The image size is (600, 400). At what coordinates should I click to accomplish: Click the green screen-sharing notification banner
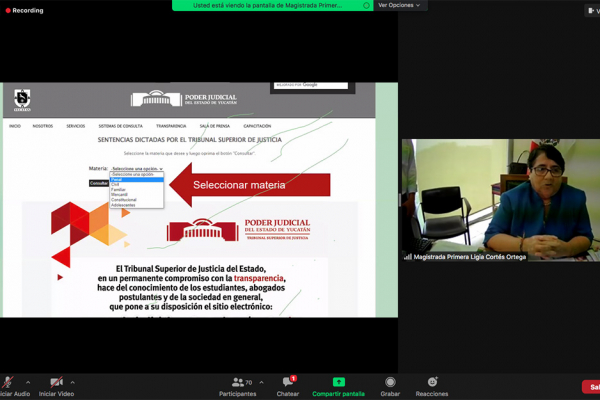[x=272, y=5]
